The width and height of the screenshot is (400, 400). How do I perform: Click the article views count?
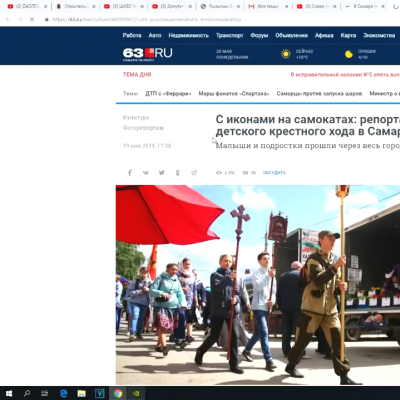pos(225,173)
